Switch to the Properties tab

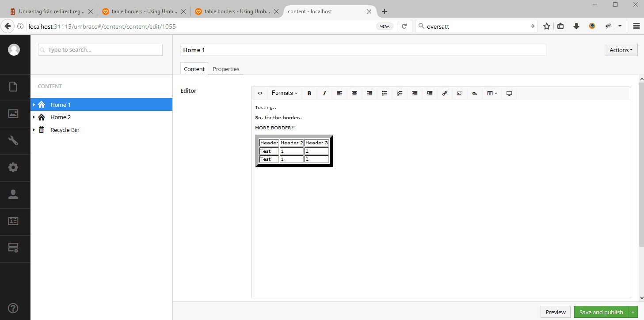226,69
